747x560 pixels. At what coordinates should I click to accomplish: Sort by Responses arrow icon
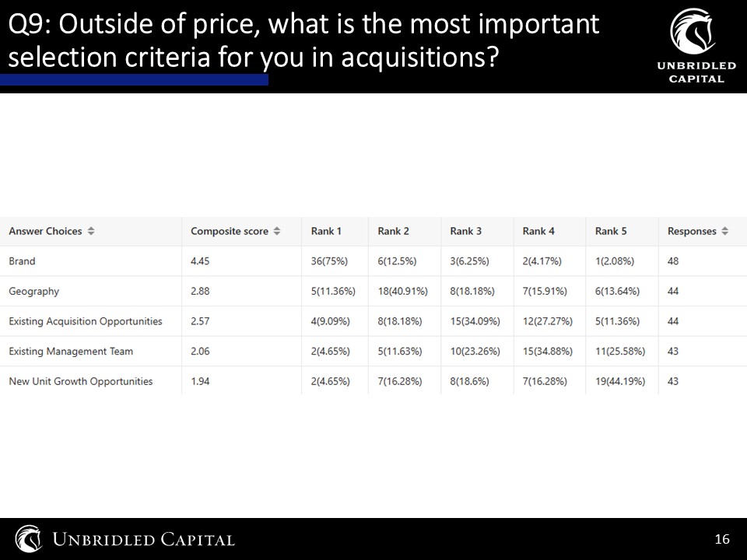[x=724, y=231]
